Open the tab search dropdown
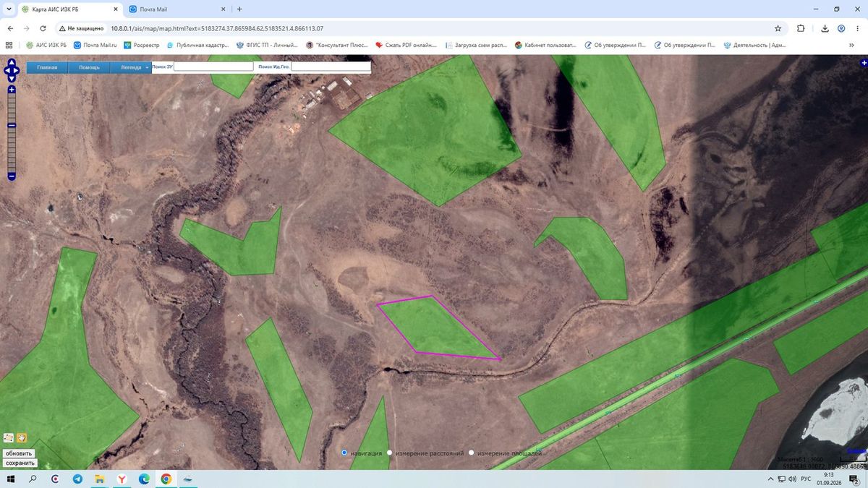Image resolution: width=868 pixels, height=488 pixels. tap(8, 9)
